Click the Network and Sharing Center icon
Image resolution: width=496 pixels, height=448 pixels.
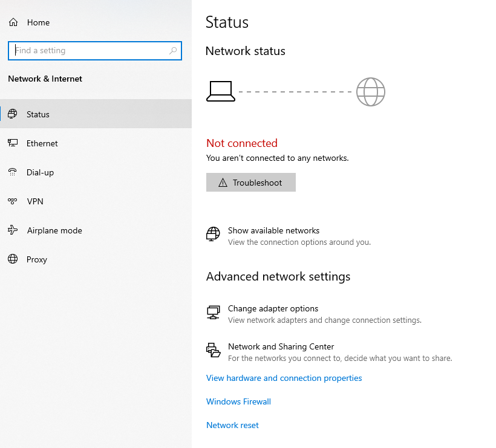(x=213, y=351)
